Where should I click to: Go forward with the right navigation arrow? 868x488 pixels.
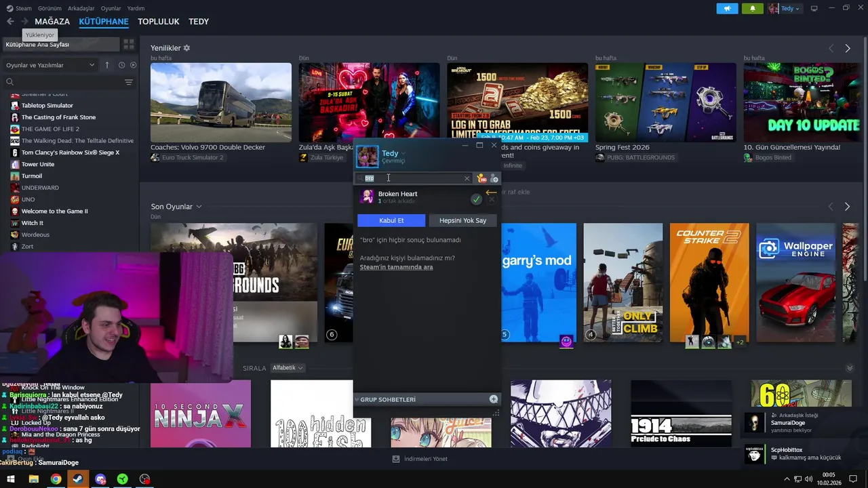(x=26, y=22)
